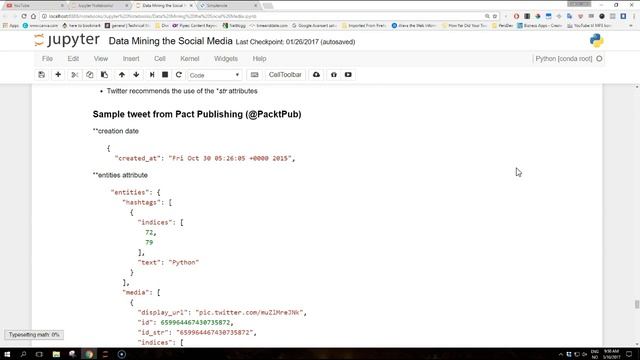Viewport: 640px width, 360px height.
Task: Click the Typesetting math progress indicator
Action: pyautogui.click(x=34, y=335)
